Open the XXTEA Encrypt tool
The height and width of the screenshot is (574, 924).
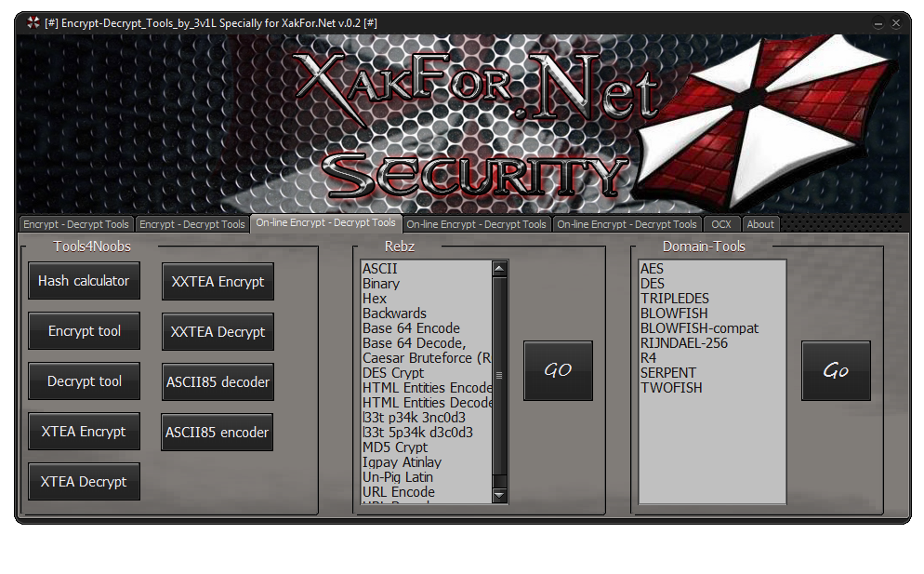[x=218, y=281]
